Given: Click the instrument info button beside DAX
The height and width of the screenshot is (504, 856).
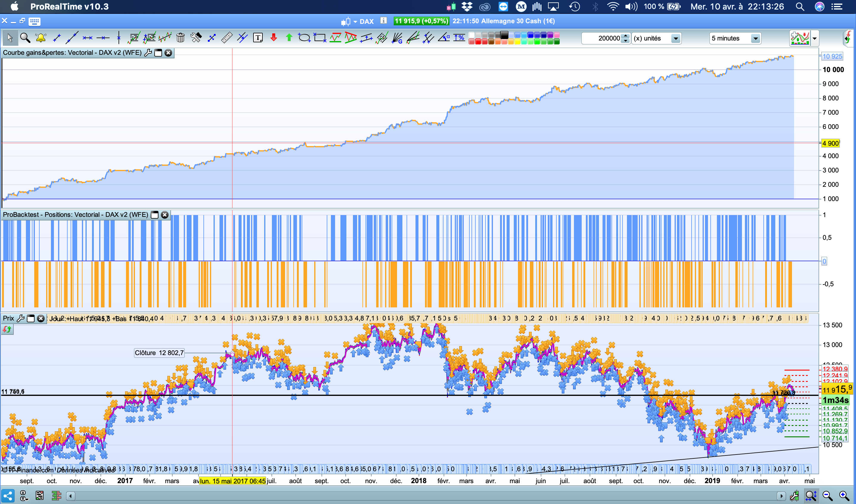Looking at the screenshot, I should point(384,21).
